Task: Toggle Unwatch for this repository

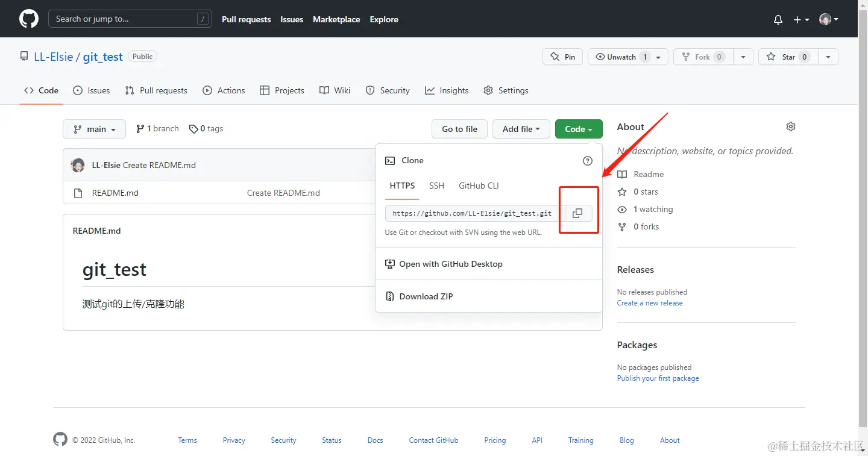Action: (x=621, y=57)
